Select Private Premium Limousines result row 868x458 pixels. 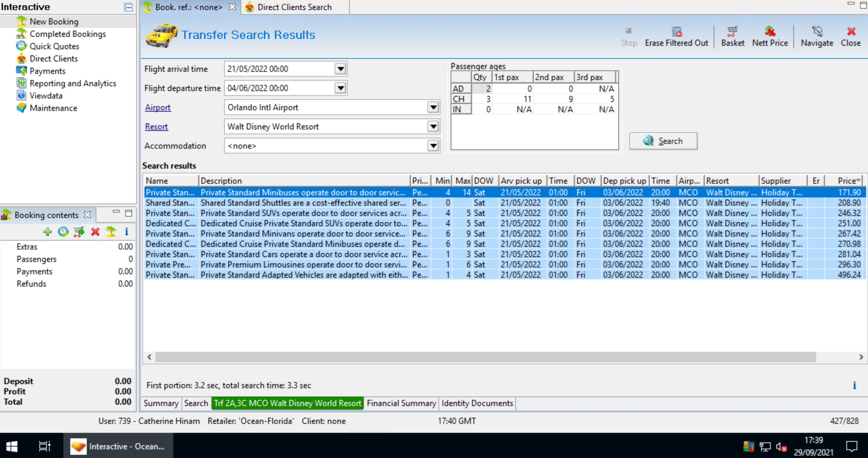pos(504,264)
